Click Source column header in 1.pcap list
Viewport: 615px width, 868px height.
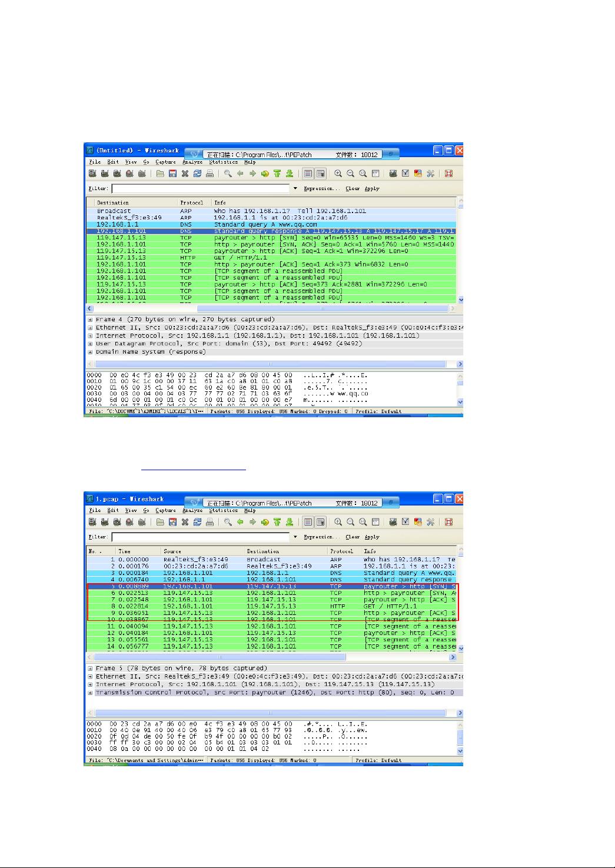tap(202, 551)
